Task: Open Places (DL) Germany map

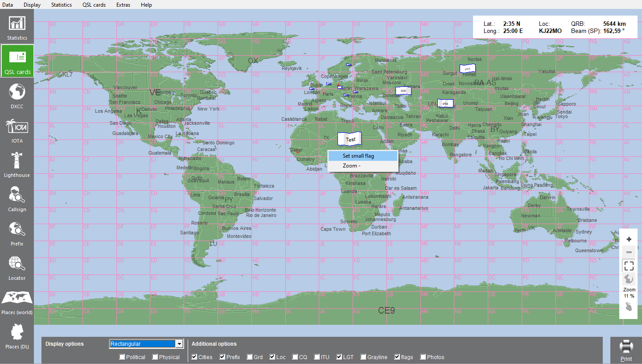Action: click(17, 336)
